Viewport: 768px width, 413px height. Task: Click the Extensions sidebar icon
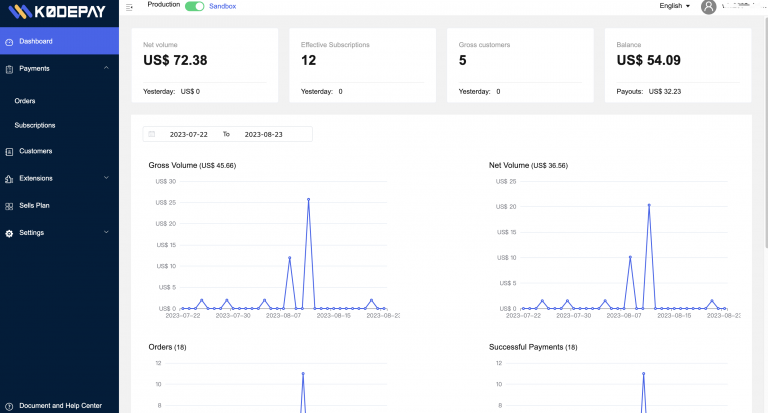pos(9,179)
